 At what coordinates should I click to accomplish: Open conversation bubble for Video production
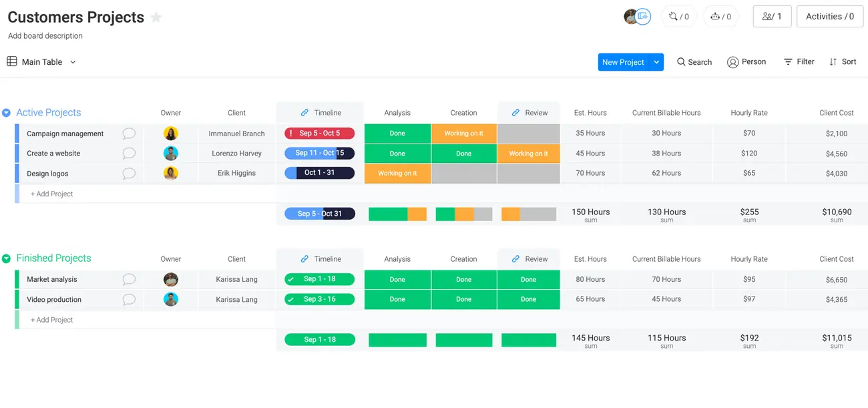129,300
